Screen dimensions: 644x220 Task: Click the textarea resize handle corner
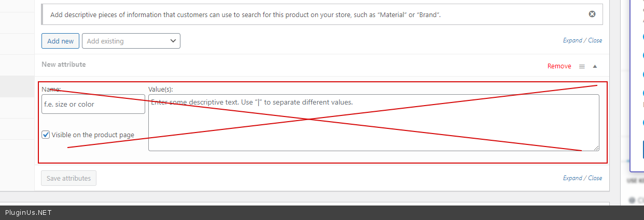click(596, 148)
